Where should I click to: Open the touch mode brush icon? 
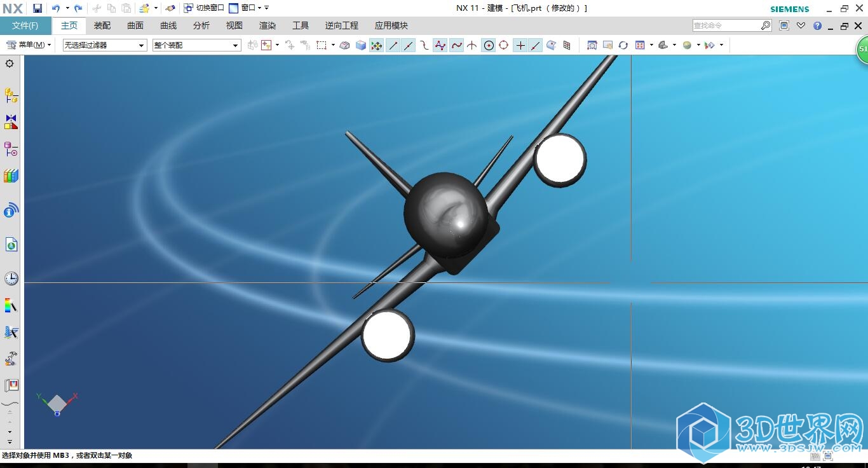(x=170, y=8)
